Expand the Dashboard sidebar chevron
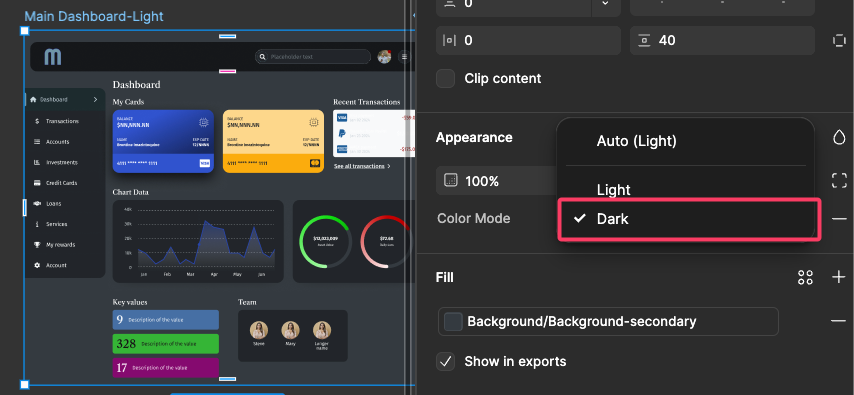854x395 pixels. pyautogui.click(x=95, y=100)
